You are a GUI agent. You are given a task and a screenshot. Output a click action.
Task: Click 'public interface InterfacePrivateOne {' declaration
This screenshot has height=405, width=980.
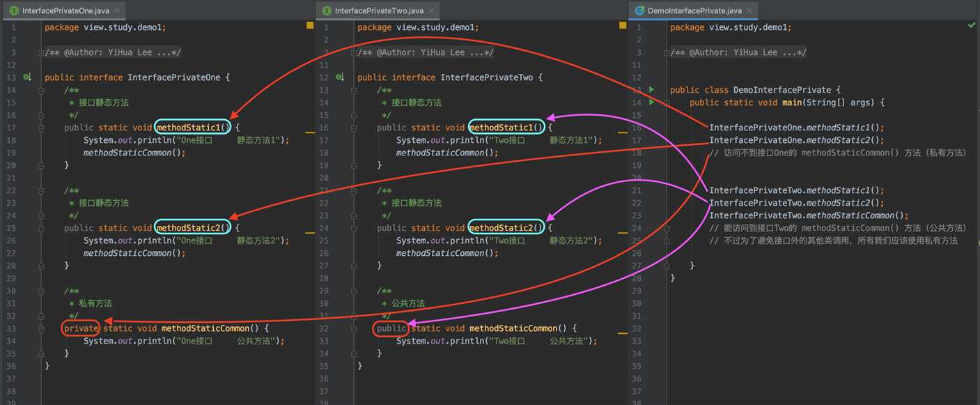[137, 77]
